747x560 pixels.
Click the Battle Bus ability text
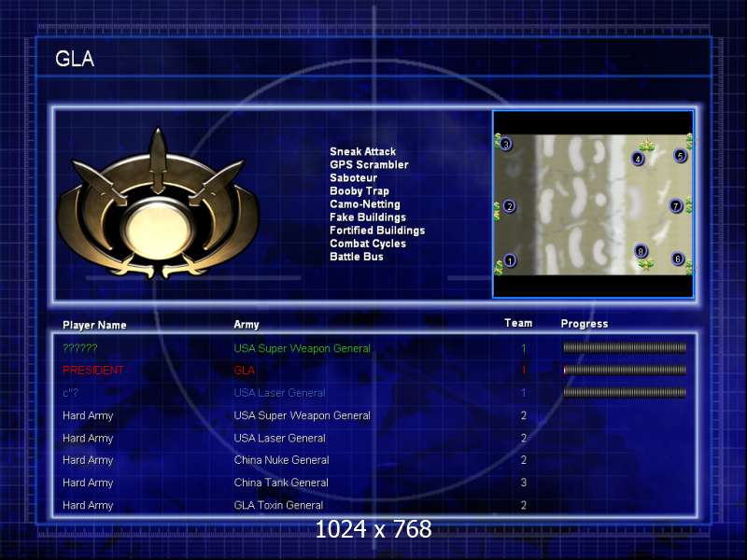click(x=357, y=257)
